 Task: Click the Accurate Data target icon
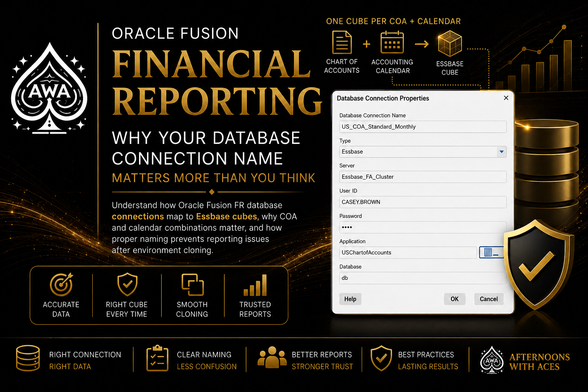tap(61, 284)
